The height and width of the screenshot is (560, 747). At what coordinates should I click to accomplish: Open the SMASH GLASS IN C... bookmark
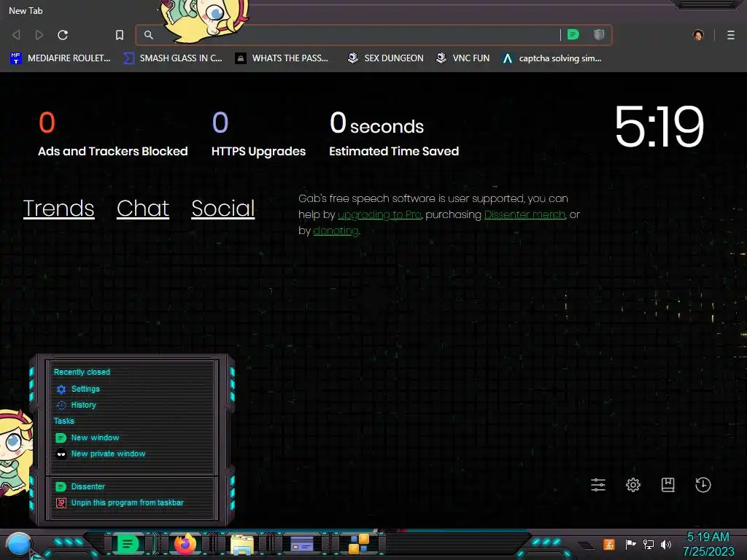(173, 58)
